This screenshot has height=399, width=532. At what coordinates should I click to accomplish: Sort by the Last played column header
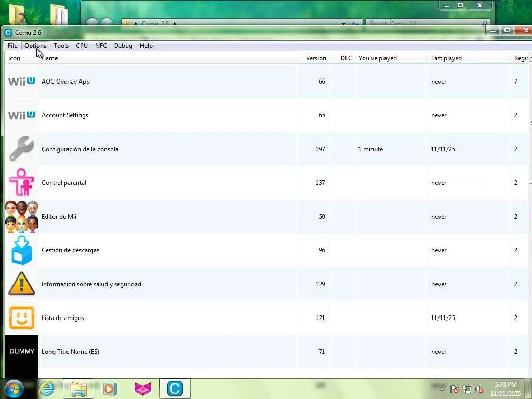pos(469,58)
